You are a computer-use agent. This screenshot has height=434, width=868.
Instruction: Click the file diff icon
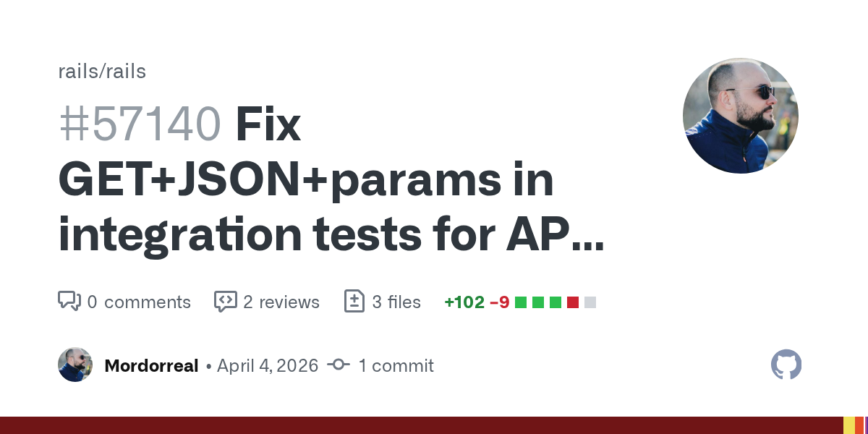(x=354, y=302)
